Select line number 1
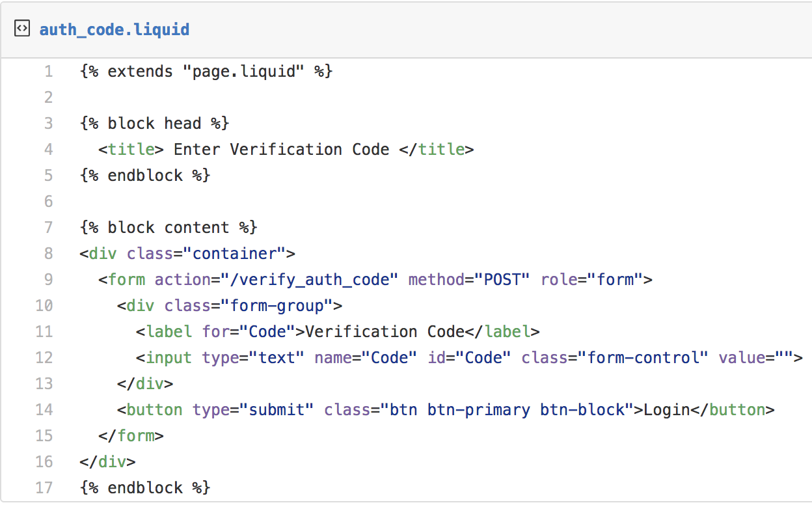 tap(49, 72)
